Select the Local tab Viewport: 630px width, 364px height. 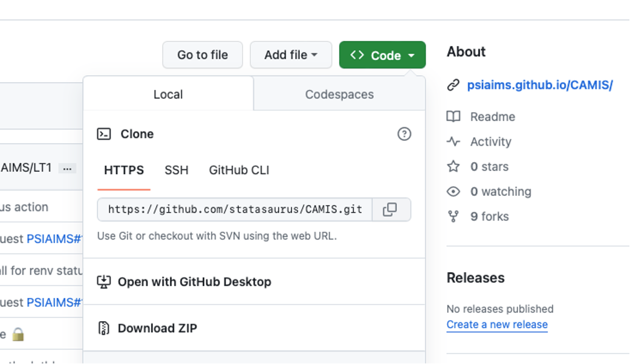tap(168, 94)
